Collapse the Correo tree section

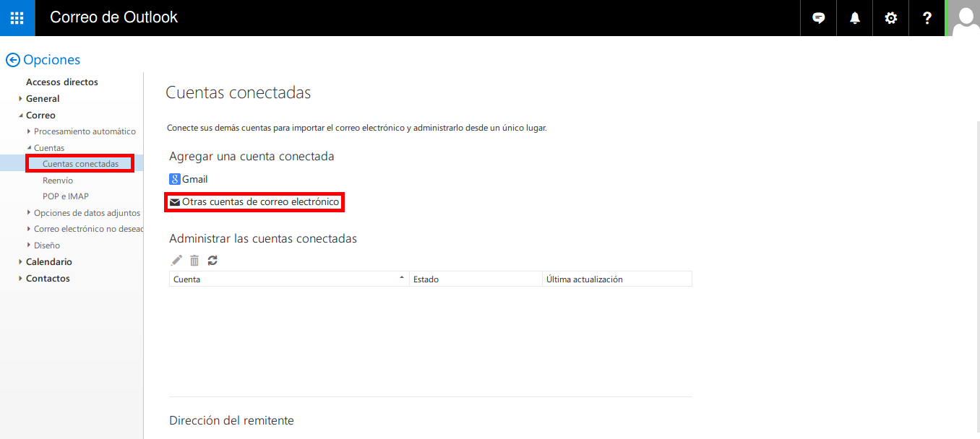pos(21,116)
